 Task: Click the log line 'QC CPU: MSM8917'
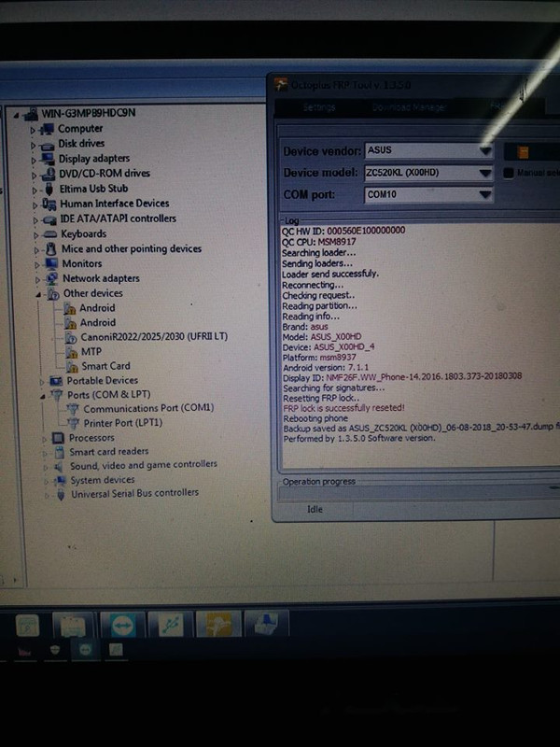click(318, 242)
